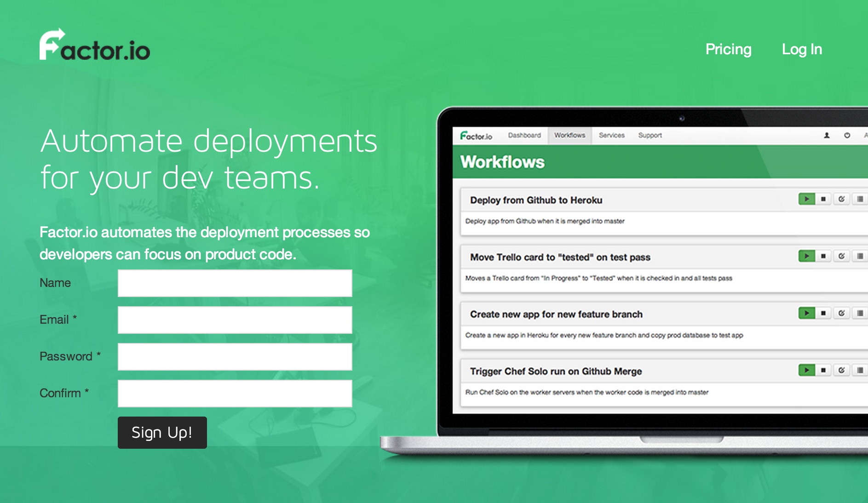Click the Factor.io logo
Screen dimensions: 868x503
point(95,45)
